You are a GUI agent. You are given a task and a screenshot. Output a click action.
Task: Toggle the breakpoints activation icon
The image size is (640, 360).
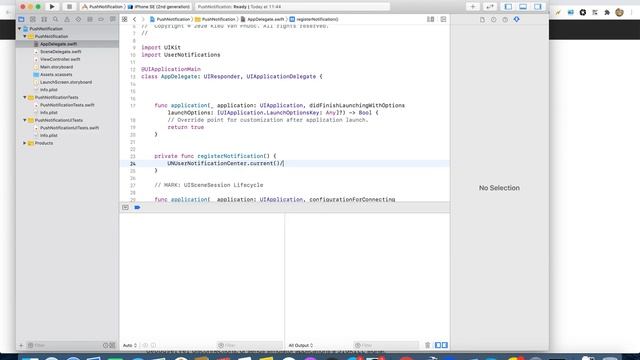point(137,207)
